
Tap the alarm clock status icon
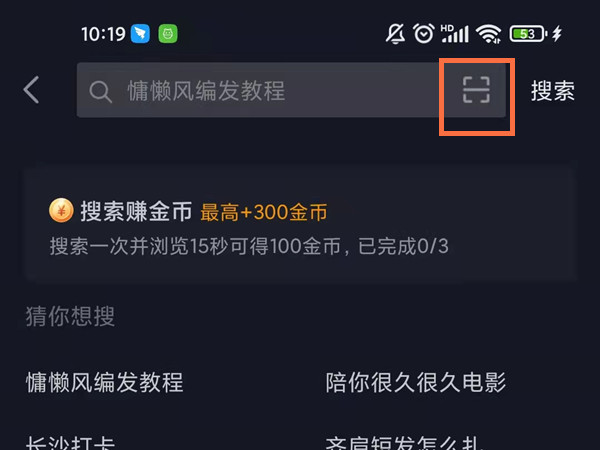click(x=424, y=33)
